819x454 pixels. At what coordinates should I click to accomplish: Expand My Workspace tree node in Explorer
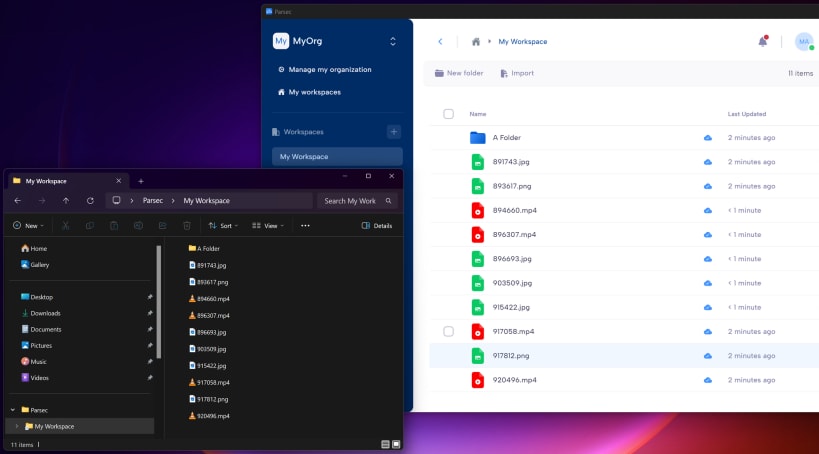coord(17,426)
